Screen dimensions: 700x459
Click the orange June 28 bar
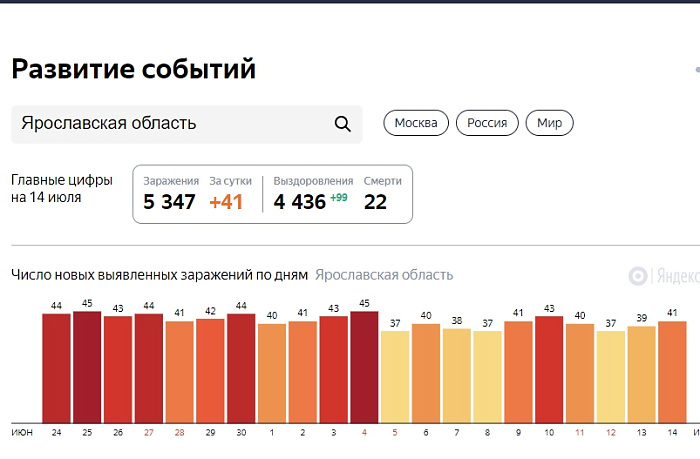coord(179,372)
